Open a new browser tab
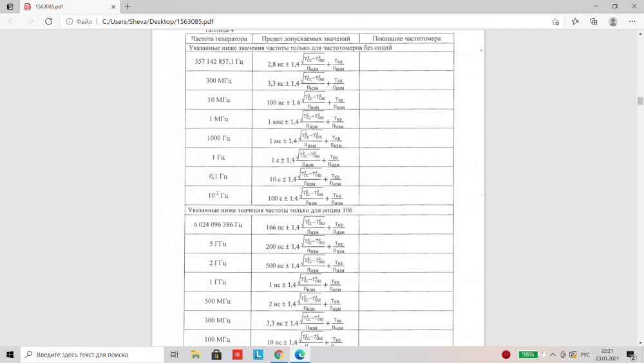This screenshot has height=363, width=644. [128, 6]
